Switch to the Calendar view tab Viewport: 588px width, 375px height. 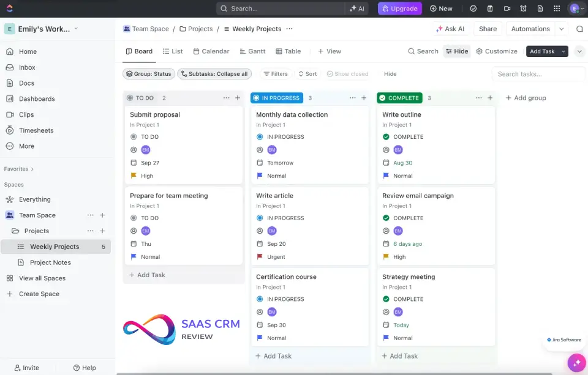(211, 51)
